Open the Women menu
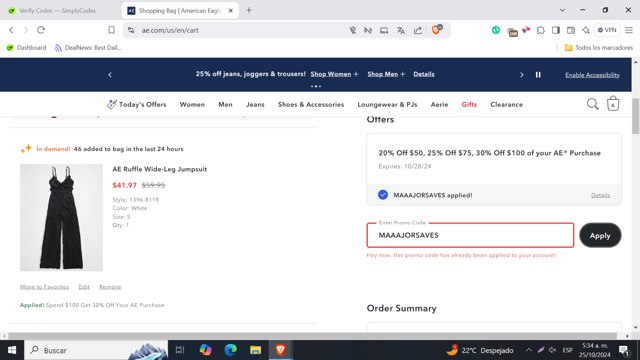 [x=192, y=104]
